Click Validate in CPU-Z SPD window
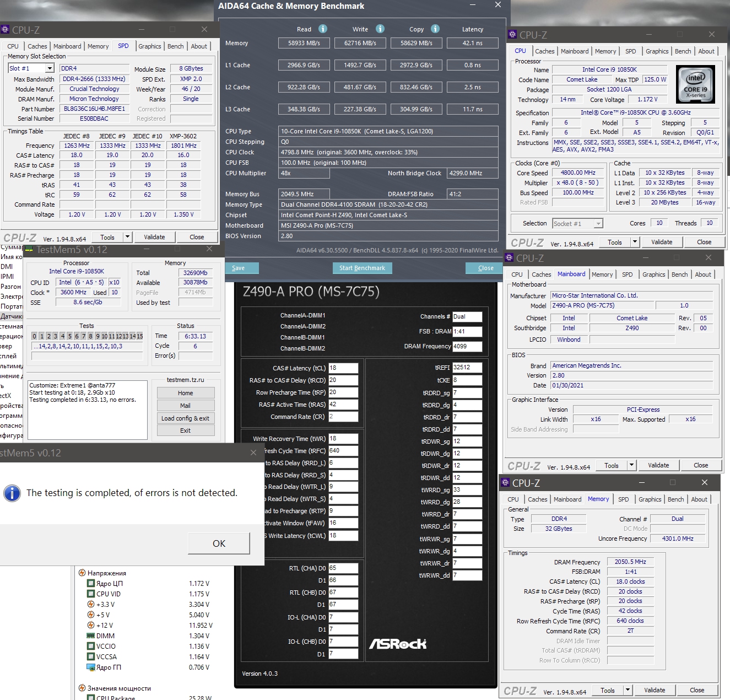Screen dimensions: 730x700 click(x=154, y=237)
